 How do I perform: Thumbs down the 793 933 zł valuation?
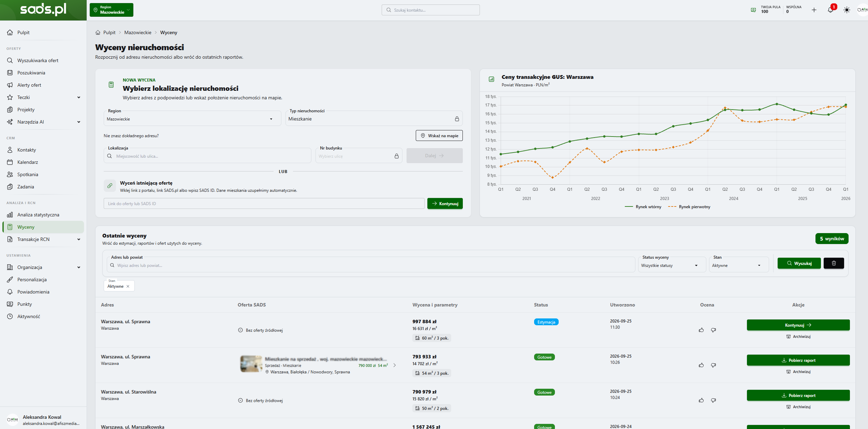click(x=713, y=365)
